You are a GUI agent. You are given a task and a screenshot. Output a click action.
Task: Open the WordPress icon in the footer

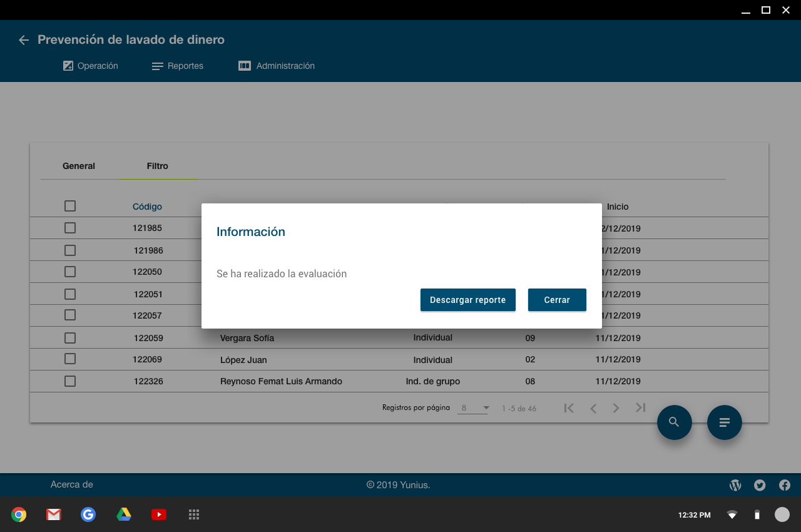pos(735,485)
